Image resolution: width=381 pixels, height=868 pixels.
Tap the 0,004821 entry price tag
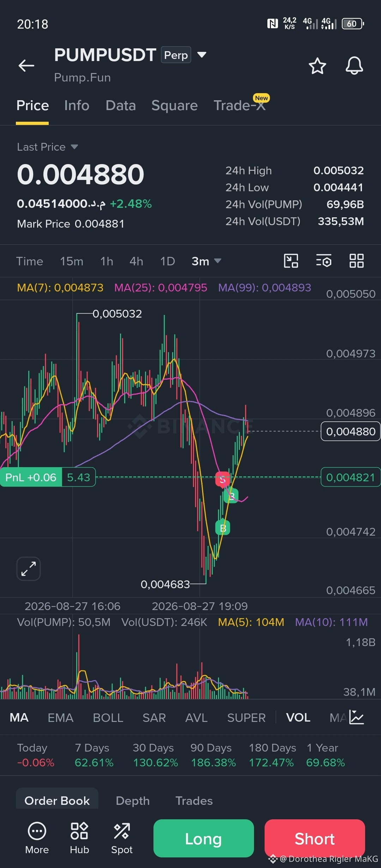351,477
